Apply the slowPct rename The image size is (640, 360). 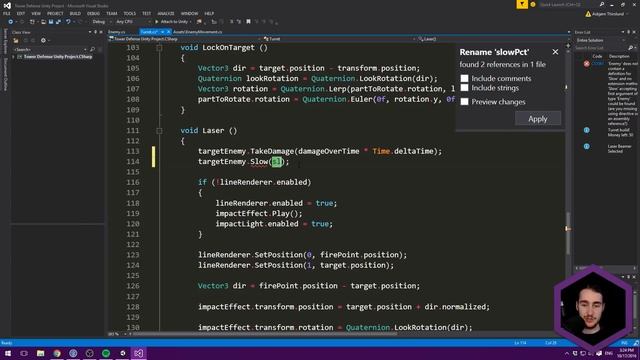click(x=538, y=119)
